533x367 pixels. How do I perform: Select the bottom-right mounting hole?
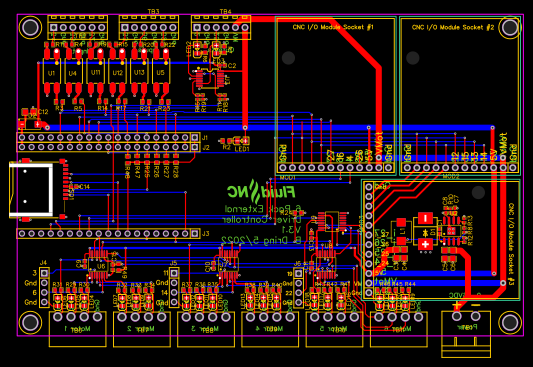tap(510, 322)
